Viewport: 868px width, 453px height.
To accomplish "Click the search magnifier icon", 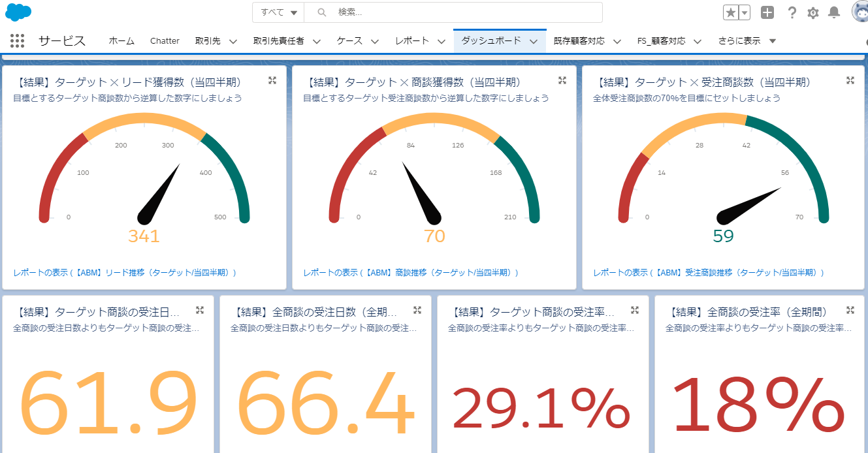I will click(321, 12).
